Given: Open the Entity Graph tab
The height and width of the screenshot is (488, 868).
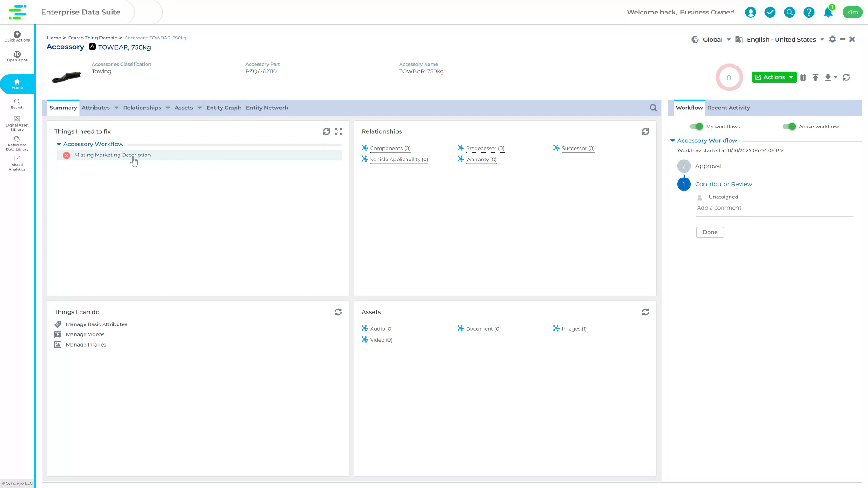Looking at the screenshot, I should pyautogui.click(x=223, y=108).
